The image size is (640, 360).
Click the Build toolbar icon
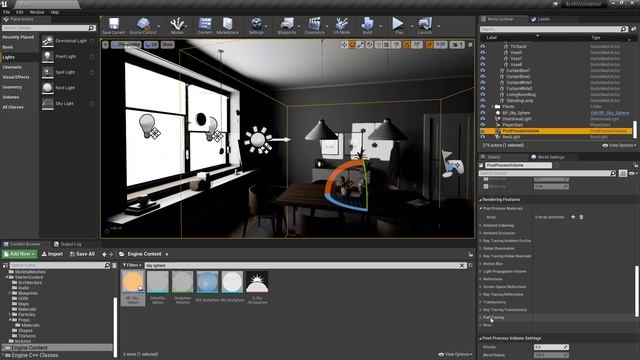[x=367, y=25]
